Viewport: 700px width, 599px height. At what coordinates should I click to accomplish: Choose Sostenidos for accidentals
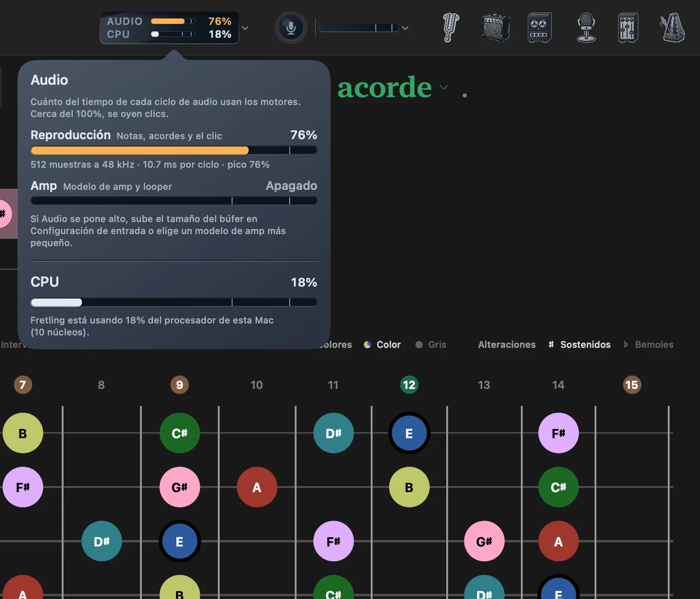(x=579, y=345)
